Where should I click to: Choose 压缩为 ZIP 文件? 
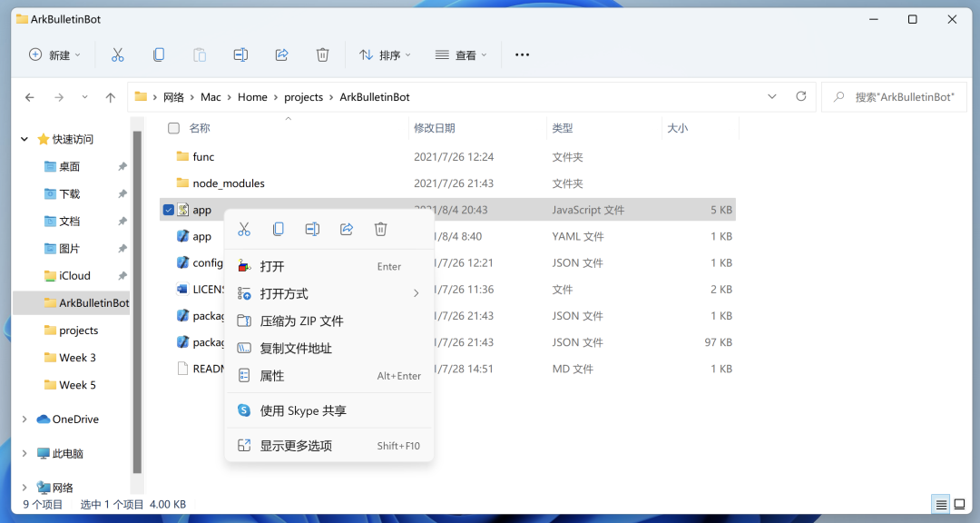click(x=328, y=321)
